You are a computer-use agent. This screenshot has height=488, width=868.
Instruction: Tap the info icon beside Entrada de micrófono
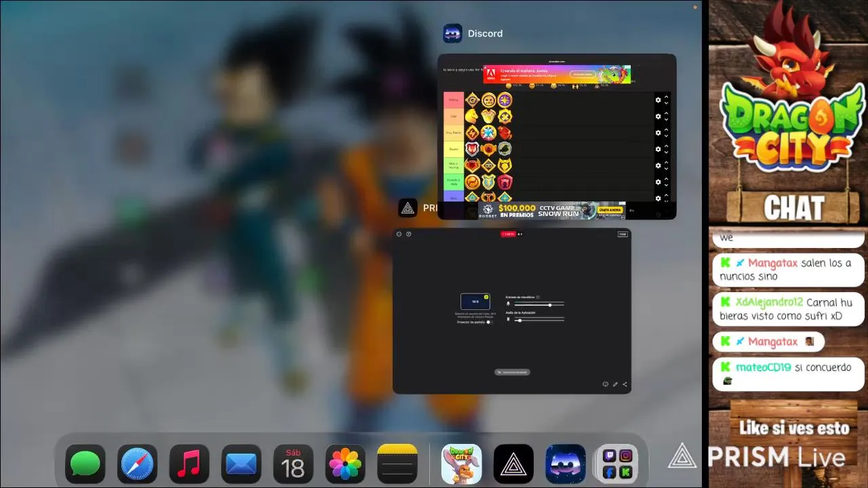click(538, 297)
